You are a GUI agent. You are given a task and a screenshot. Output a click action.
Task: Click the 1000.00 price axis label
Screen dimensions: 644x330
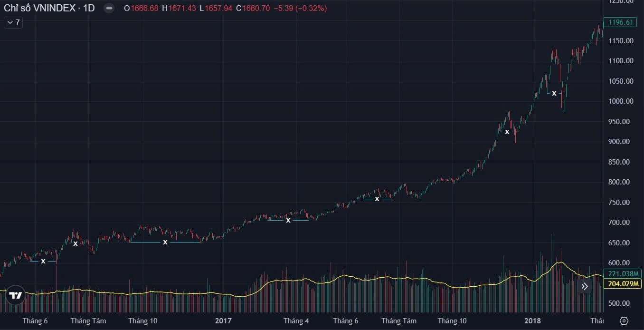tap(621, 101)
